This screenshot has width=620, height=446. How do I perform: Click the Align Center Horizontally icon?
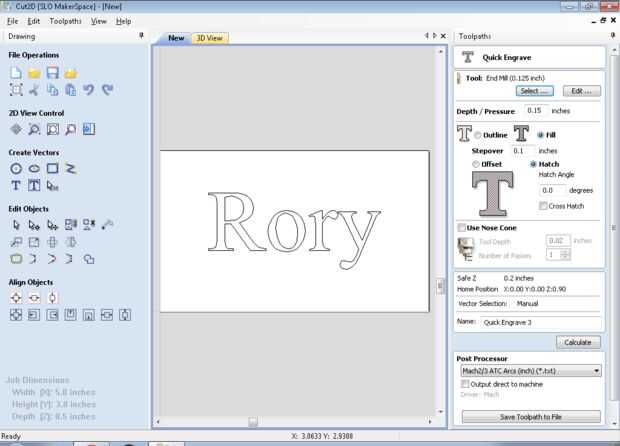pos(34,298)
